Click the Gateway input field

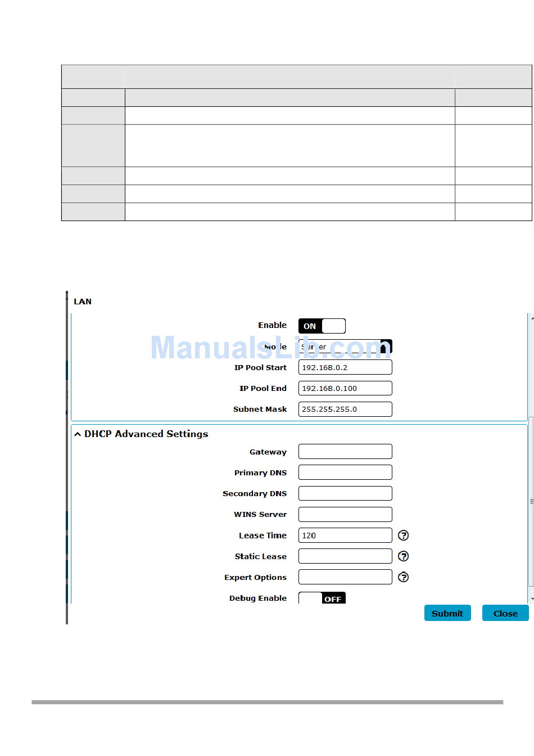click(345, 452)
